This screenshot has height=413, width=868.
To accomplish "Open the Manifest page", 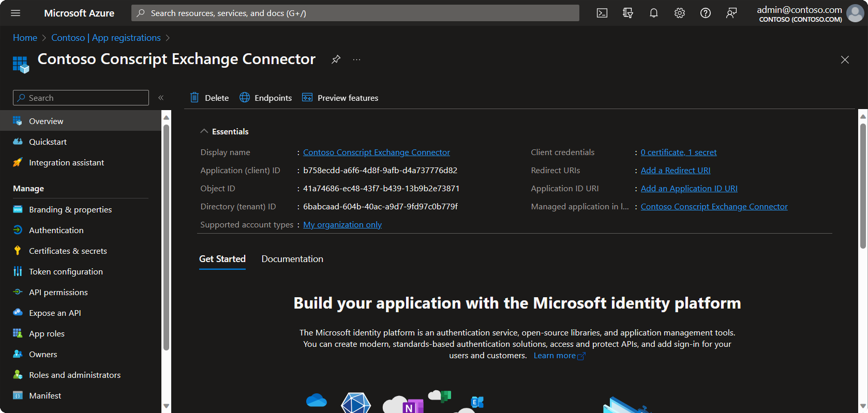I will tap(81, 395).
